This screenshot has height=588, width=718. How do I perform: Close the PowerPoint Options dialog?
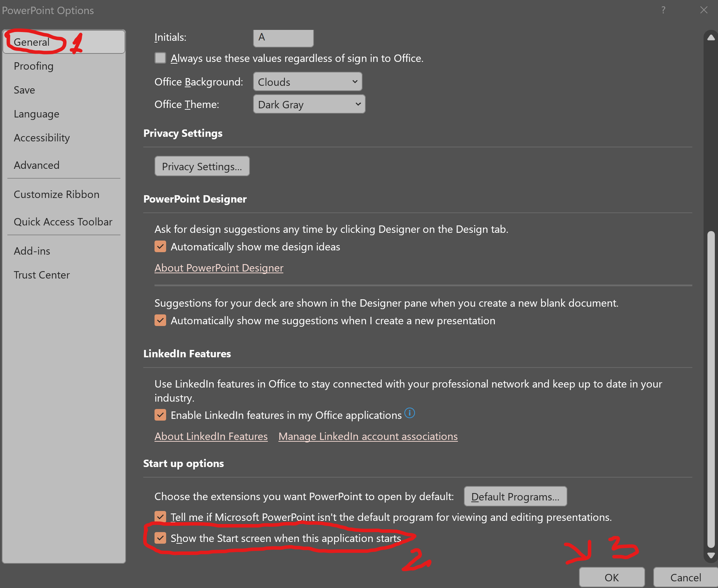704,10
